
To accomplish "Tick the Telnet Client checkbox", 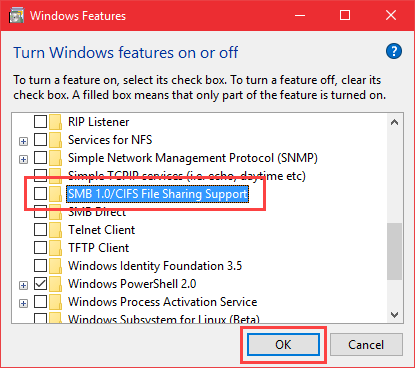I will 40,230.
